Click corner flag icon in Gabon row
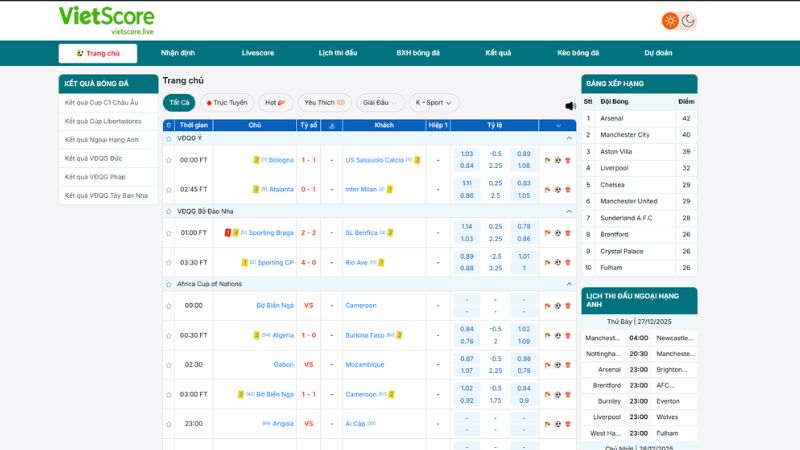Viewport: 800px width, 450px height. 547,365
